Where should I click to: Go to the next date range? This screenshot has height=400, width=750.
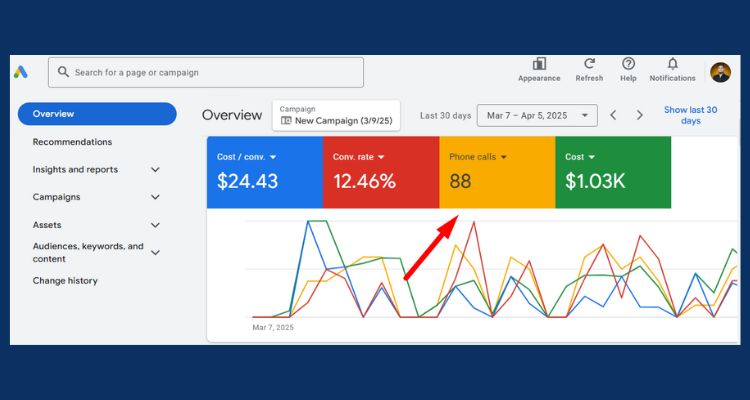(x=640, y=115)
